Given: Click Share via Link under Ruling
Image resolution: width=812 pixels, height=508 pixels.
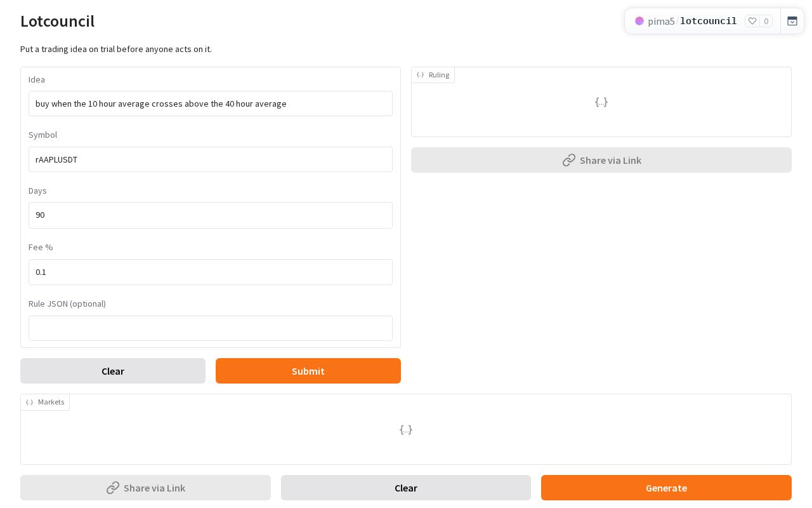Looking at the screenshot, I should (601, 160).
